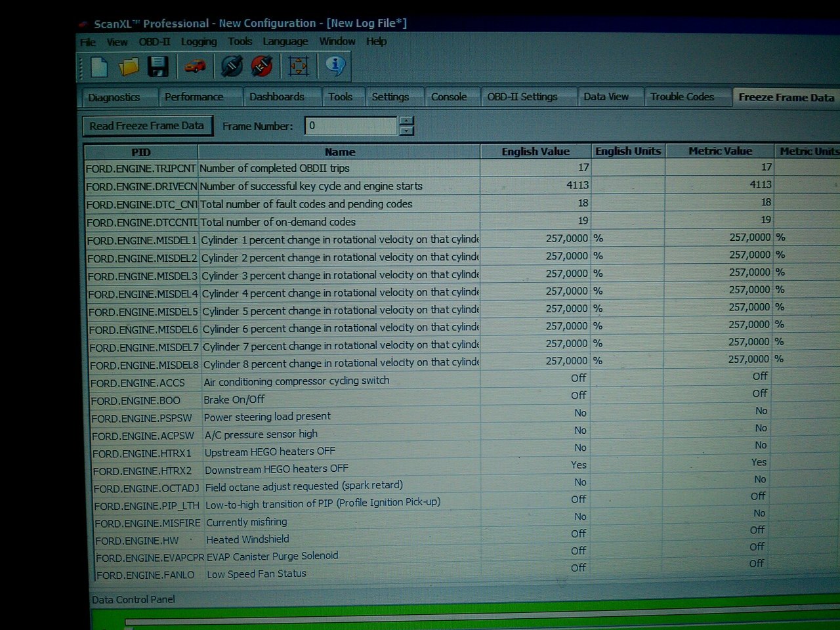Select the FORD.ENGINE.MISDEL8 PID cell

[x=144, y=366]
